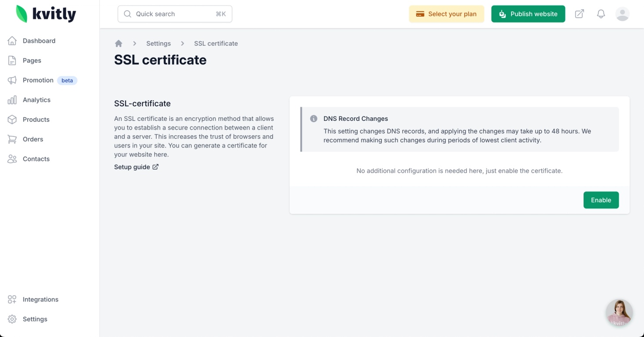
Task: Enable the SSL certificate
Action: [x=601, y=200]
